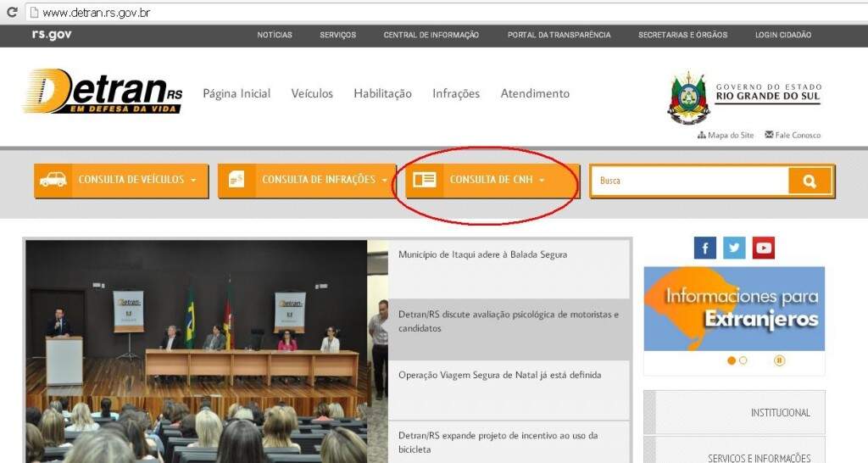Viewport: 868px width, 463px height.
Task: Click the Fale Conosco link
Action: [793, 135]
